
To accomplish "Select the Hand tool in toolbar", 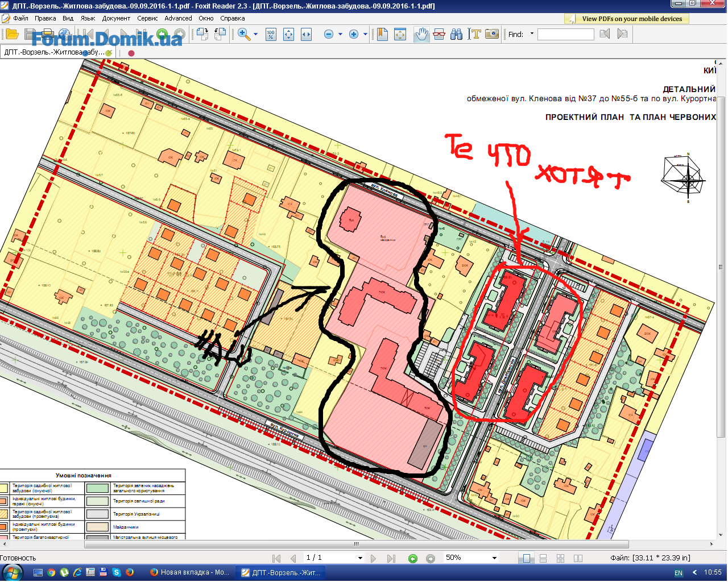I will click(421, 34).
